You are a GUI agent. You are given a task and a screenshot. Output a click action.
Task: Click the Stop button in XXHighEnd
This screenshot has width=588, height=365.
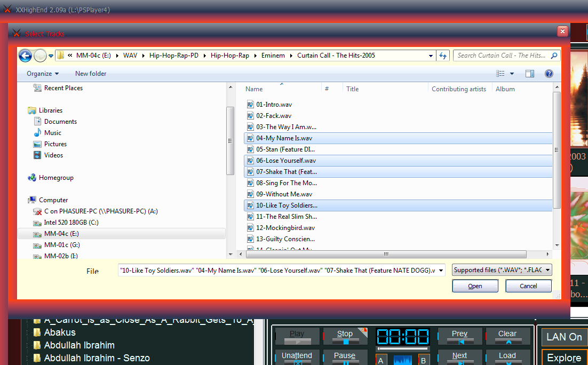[x=345, y=336]
